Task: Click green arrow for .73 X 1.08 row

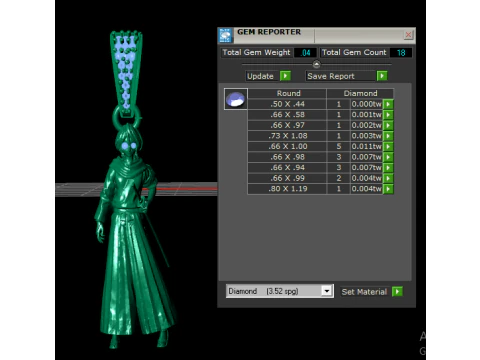Action: pos(388,136)
